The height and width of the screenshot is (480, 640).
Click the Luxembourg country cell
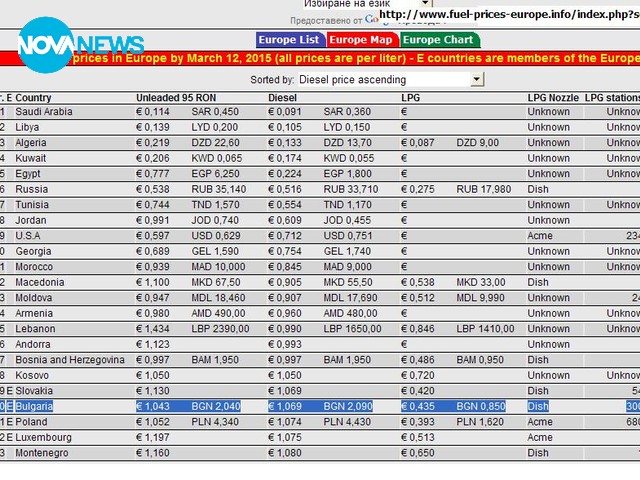click(44, 438)
